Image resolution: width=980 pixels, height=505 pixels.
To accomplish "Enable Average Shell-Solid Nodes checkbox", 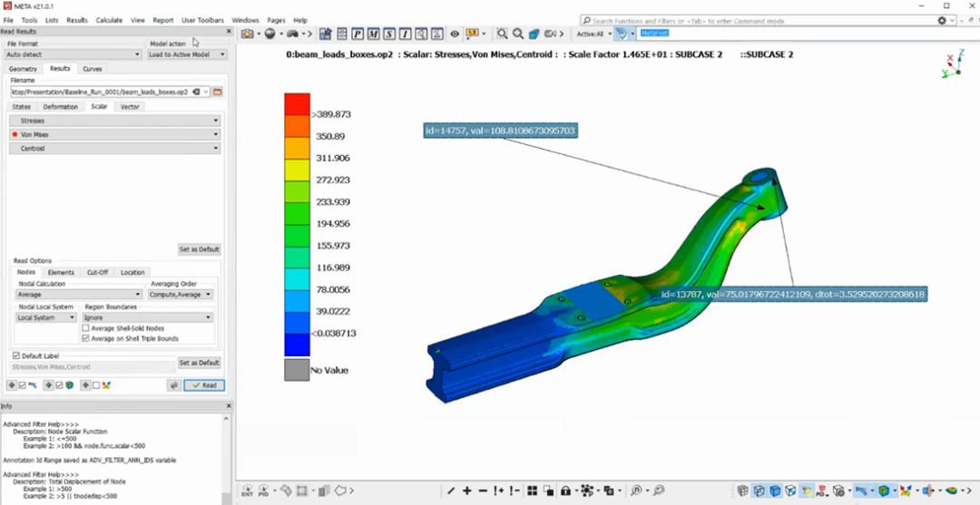I will [x=85, y=328].
